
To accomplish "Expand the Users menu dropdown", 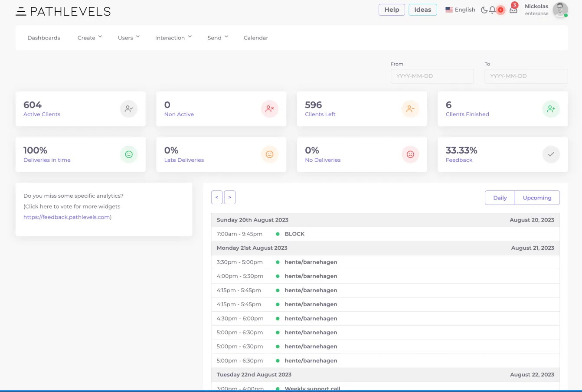I will (129, 38).
